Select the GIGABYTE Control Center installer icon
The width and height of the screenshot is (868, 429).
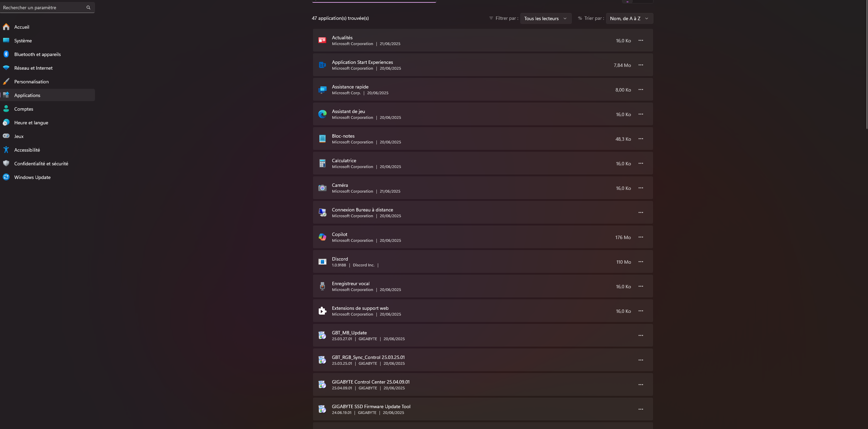(x=322, y=385)
